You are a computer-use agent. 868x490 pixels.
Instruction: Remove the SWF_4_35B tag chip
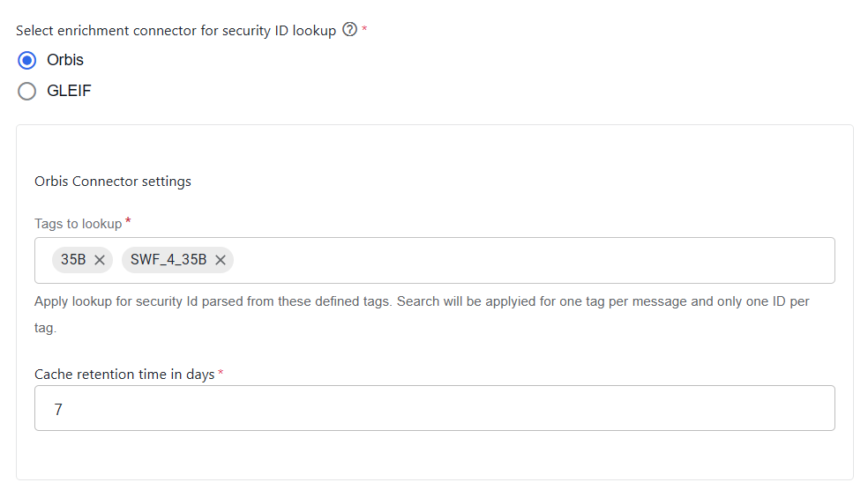[x=221, y=260]
